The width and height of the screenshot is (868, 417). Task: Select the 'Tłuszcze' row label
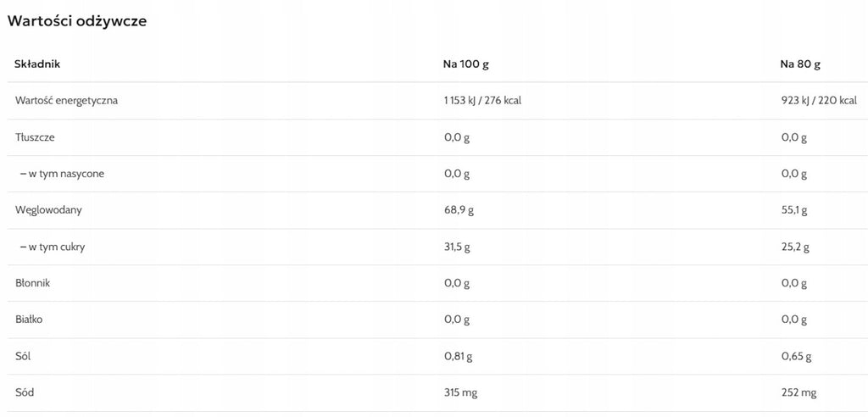pos(35,137)
